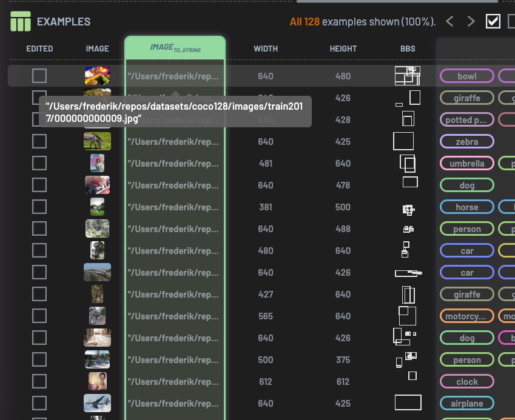Click the cyan airplane label tag

(466, 404)
